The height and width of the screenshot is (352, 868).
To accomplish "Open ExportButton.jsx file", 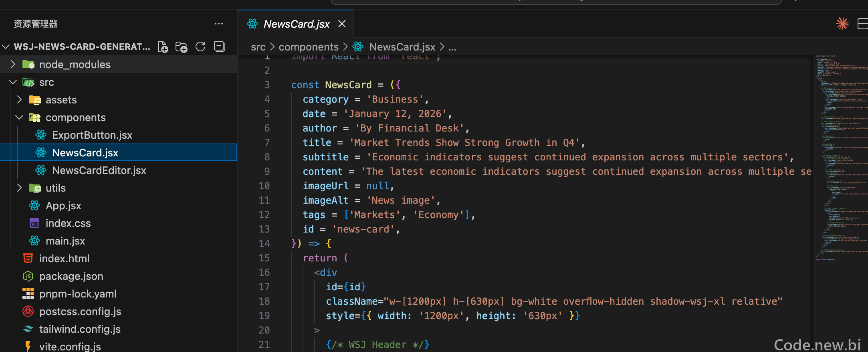I will [x=92, y=135].
